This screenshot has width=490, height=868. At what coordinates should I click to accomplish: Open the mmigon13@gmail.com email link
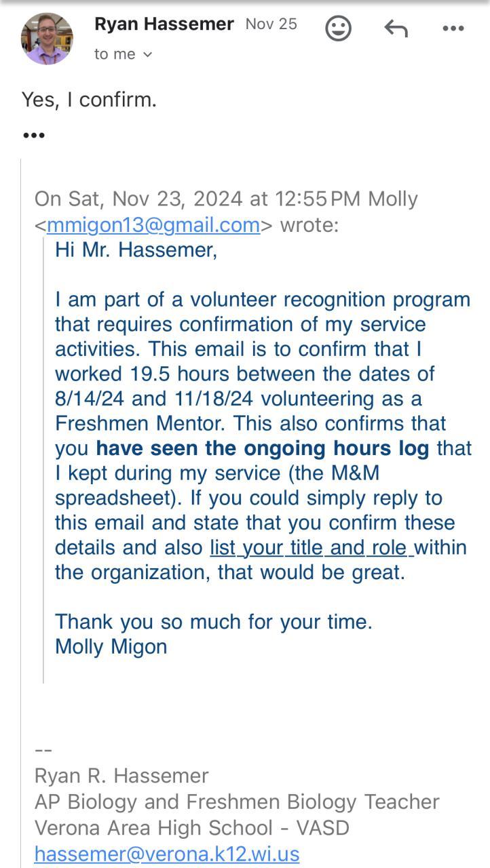click(153, 224)
